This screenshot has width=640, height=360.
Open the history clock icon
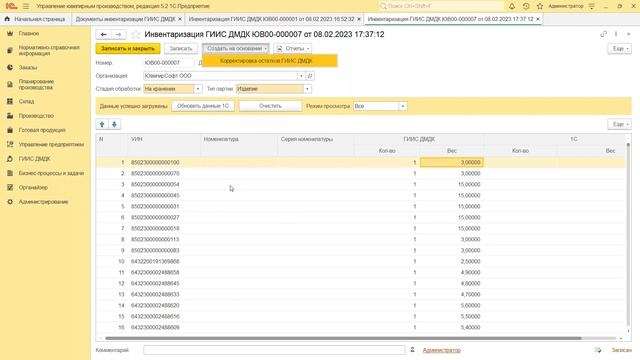[x=526, y=6]
